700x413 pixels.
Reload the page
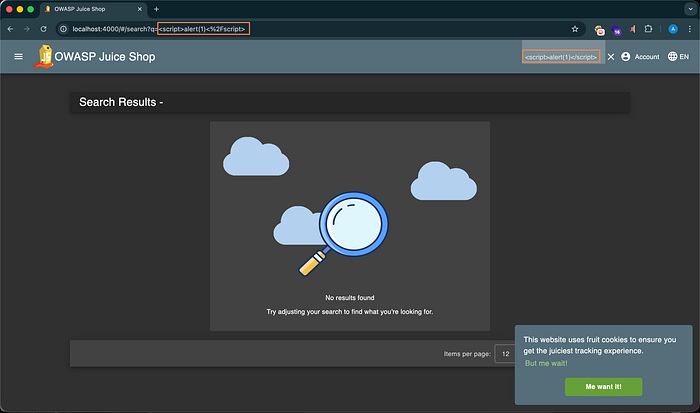coord(43,29)
